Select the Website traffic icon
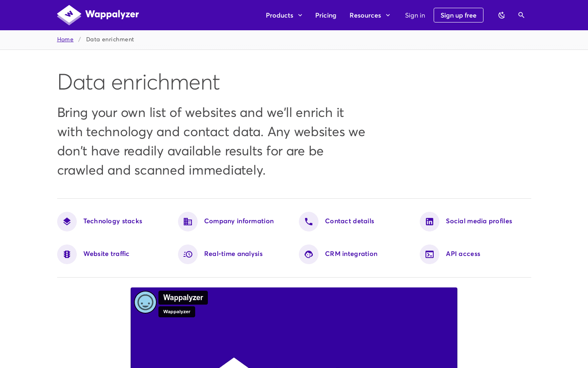This screenshot has height=368, width=588. click(67, 254)
